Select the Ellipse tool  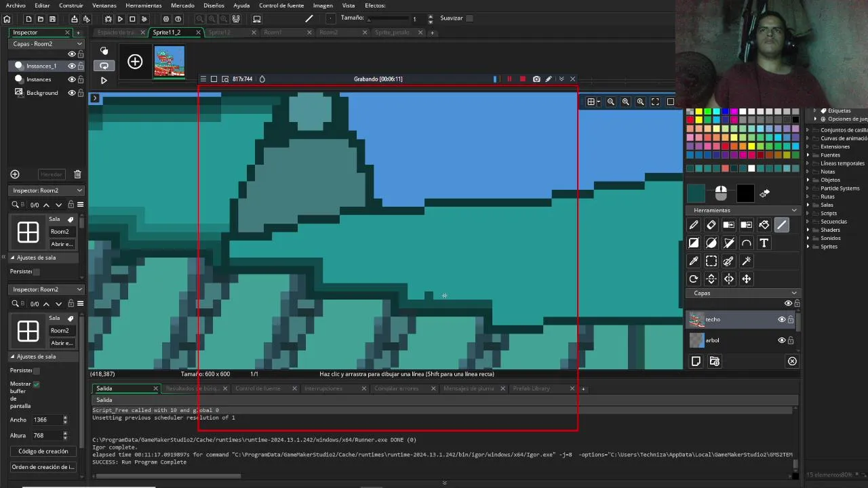click(711, 243)
